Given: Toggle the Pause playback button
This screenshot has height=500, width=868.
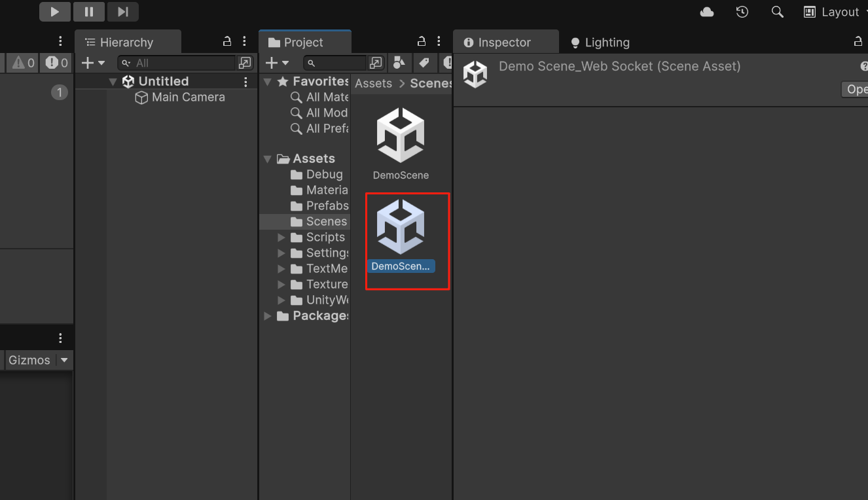Looking at the screenshot, I should [89, 11].
